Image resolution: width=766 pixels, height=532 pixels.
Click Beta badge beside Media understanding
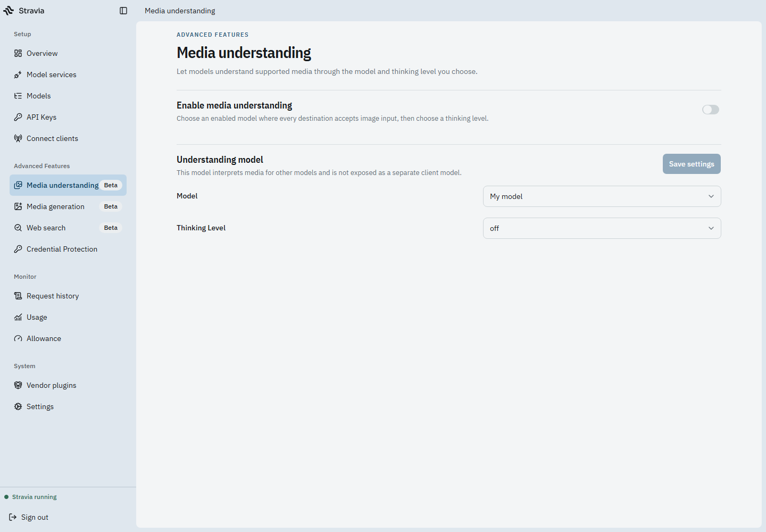pyautogui.click(x=111, y=185)
